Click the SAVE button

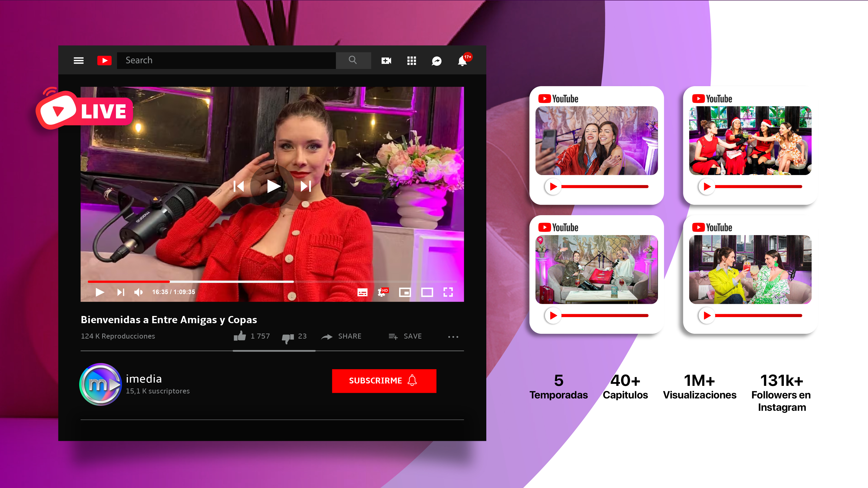coord(405,336)
